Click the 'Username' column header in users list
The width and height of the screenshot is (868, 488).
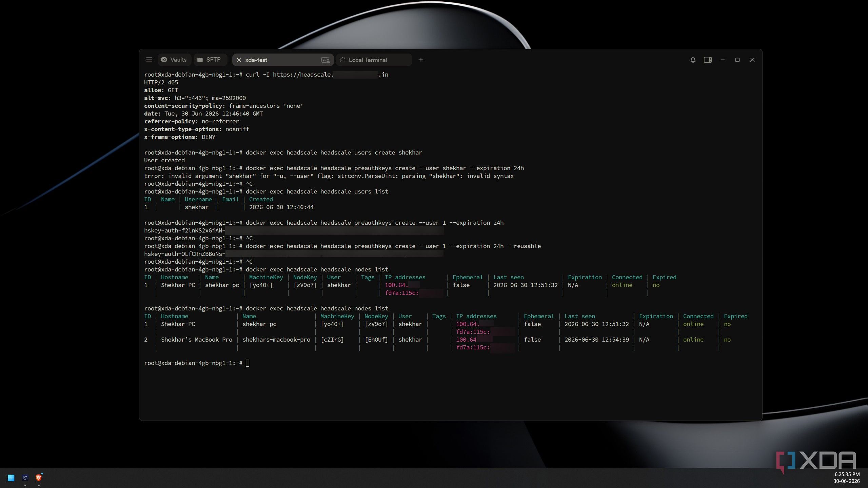pyautogui.click(x=198, y=199)
